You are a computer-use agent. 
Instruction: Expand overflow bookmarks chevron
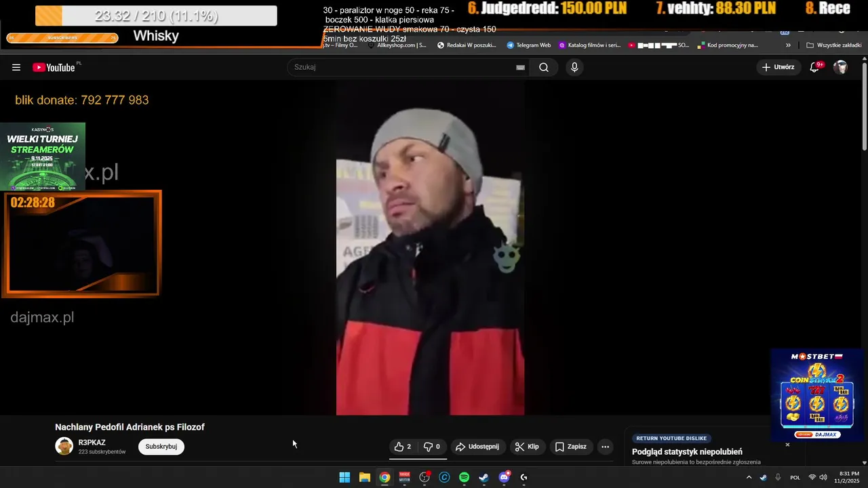788,45
